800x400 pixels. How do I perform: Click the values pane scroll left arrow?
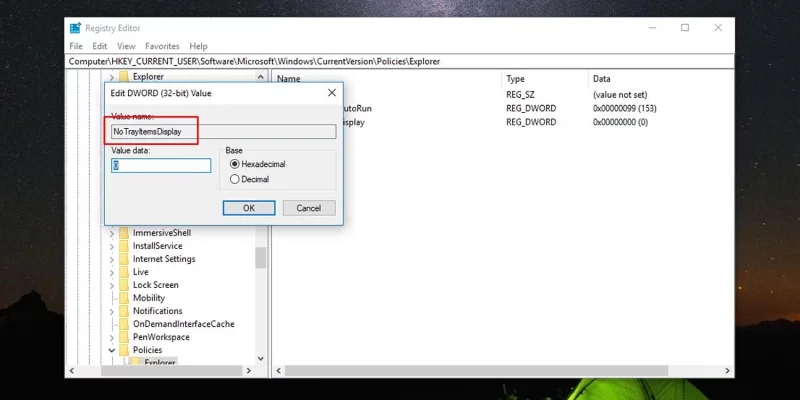(x=279, y=370)
